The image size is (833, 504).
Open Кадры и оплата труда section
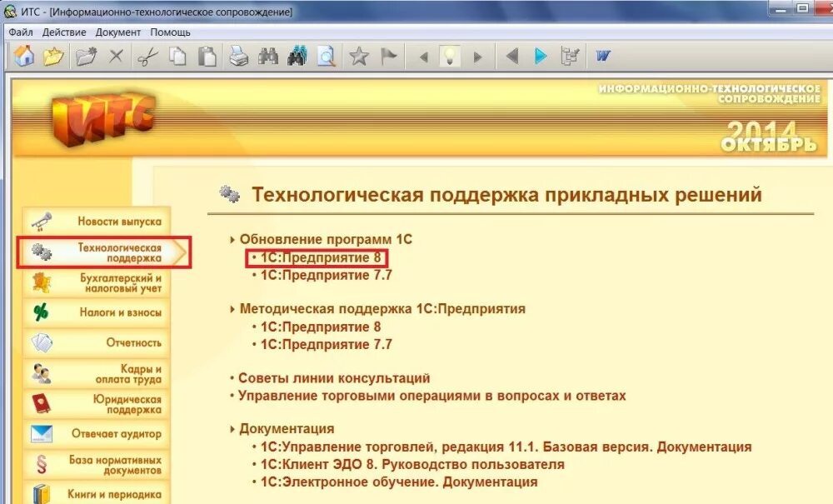(97, 373)
